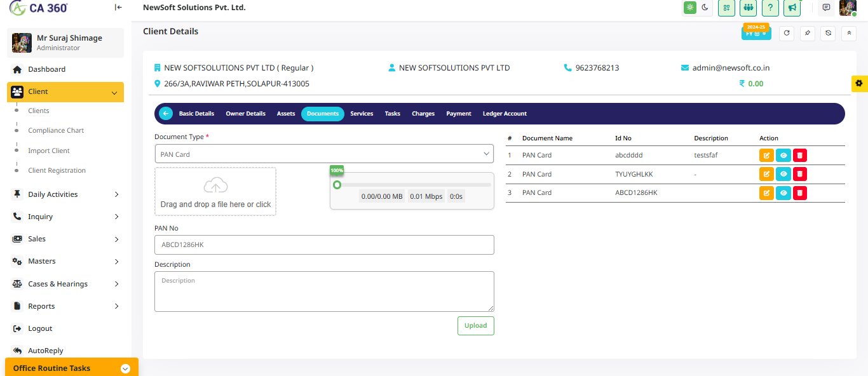Click the PAN No input field

click(x=324, y=245)
